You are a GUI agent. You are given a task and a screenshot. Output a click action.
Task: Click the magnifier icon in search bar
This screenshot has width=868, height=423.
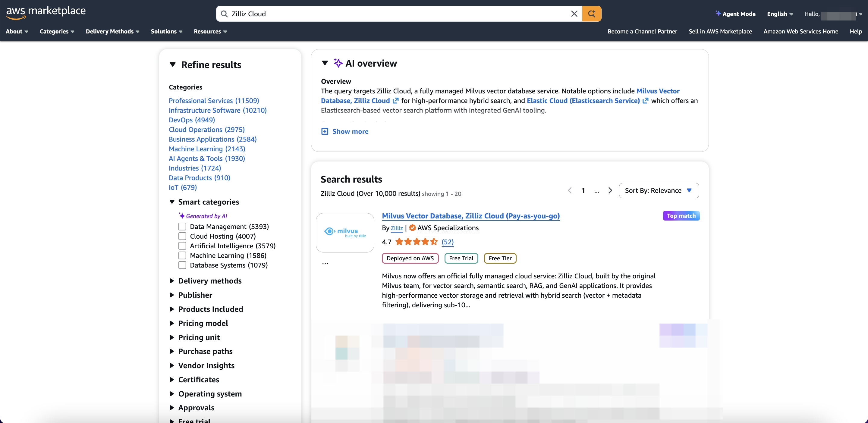[224, 14]
